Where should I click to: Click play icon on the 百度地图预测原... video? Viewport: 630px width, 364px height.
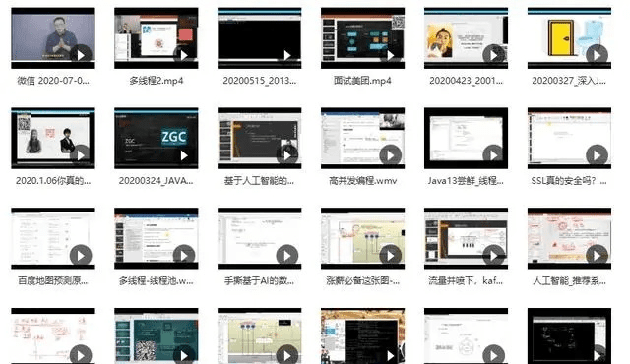(81, 255)
